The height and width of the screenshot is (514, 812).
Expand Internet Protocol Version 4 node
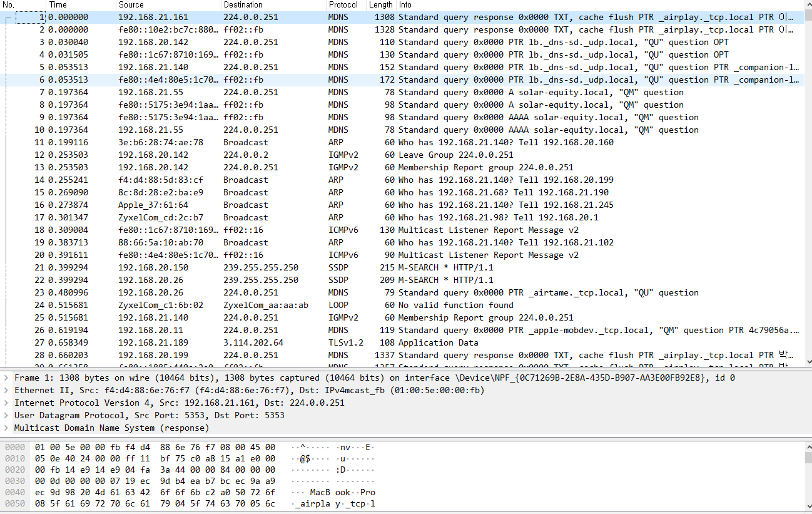pos(7,403)
